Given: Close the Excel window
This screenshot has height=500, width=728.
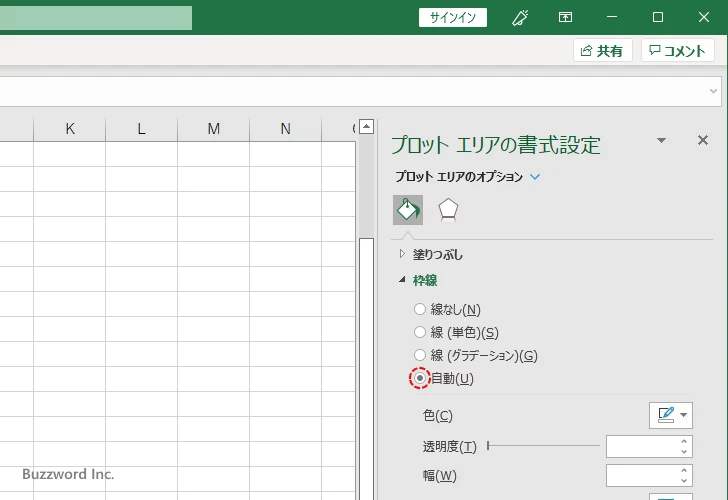Looking at the screenshot, I should pos(704,17).
